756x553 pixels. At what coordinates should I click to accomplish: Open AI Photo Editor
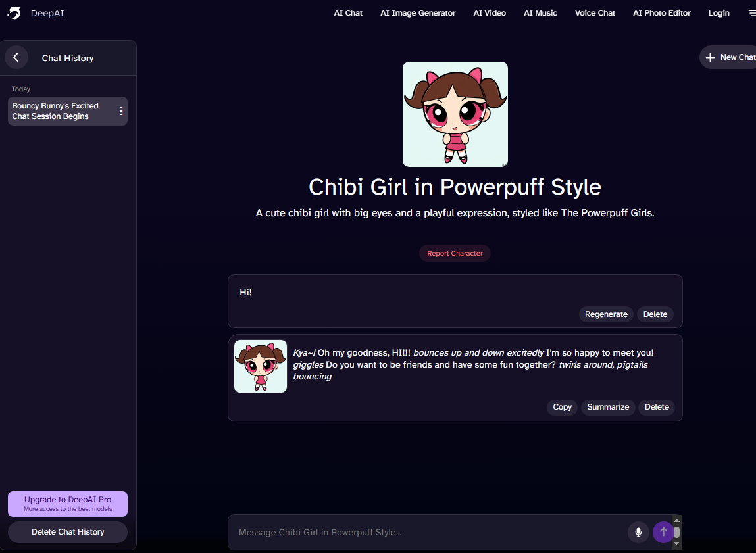pyautogui.click(x=661, y=13)
